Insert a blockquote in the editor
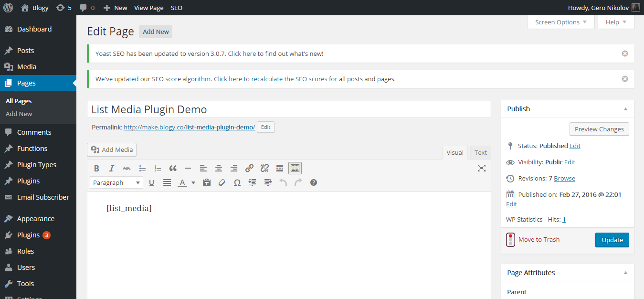644x299 pixels. [173, 168]
